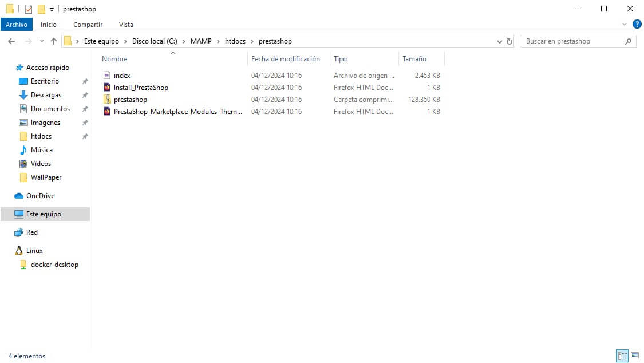Select the index file icon
Viewport: 644px width, 363px height.
pyautogui.click(x=107, y=75)
